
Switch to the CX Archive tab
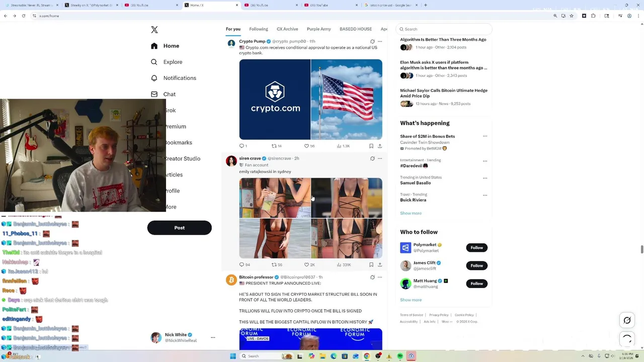(287, 29)
